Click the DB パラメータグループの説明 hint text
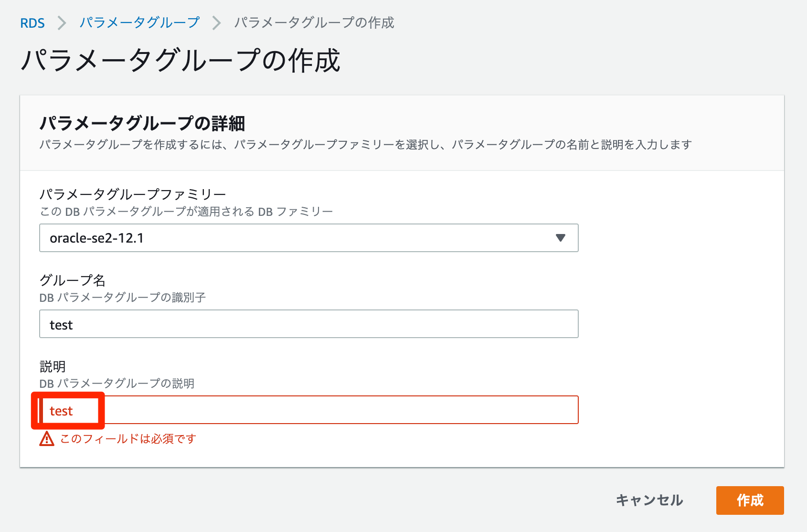Image resolution: width=807 pixels, height=532 pixels. pyautogui.click(x=117, y=383)
